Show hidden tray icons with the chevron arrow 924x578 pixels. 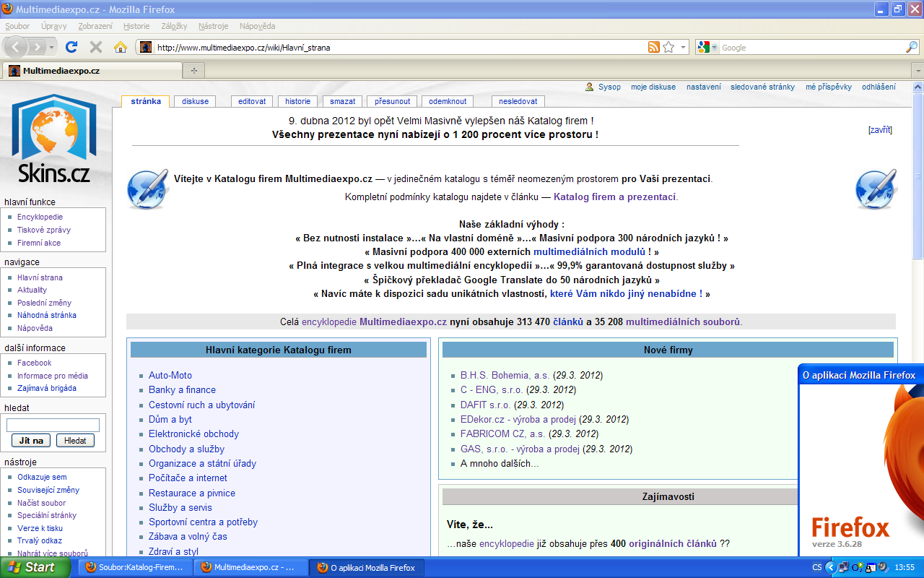(830, 567)
